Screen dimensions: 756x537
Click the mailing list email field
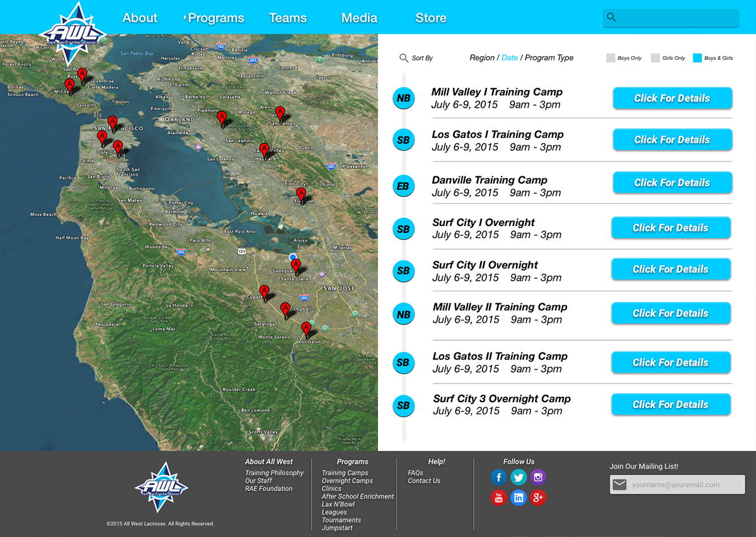(677, 485)
